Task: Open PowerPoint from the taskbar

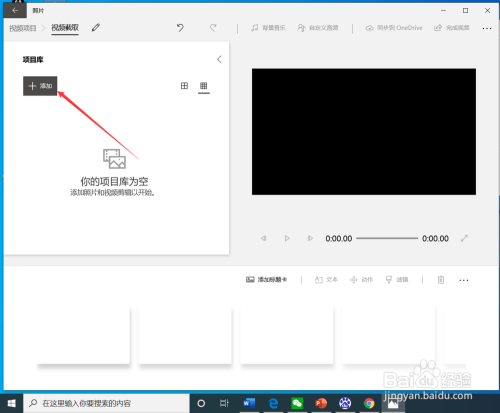Action: [321, 404]
